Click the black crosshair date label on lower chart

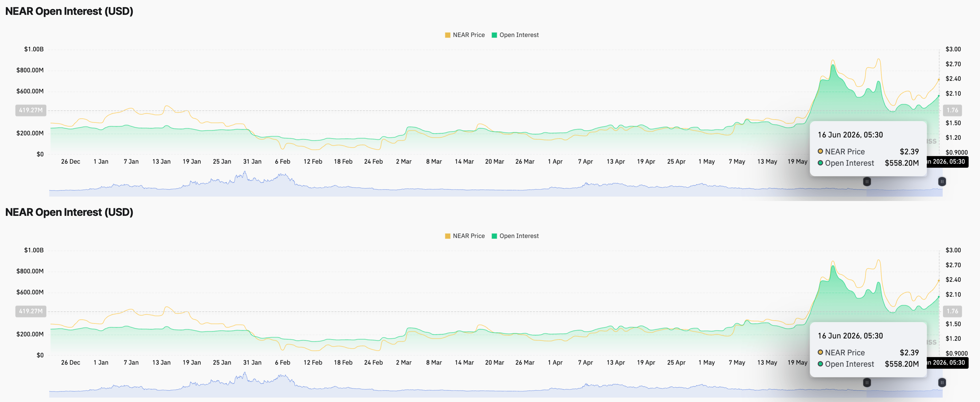coord(948,362)
